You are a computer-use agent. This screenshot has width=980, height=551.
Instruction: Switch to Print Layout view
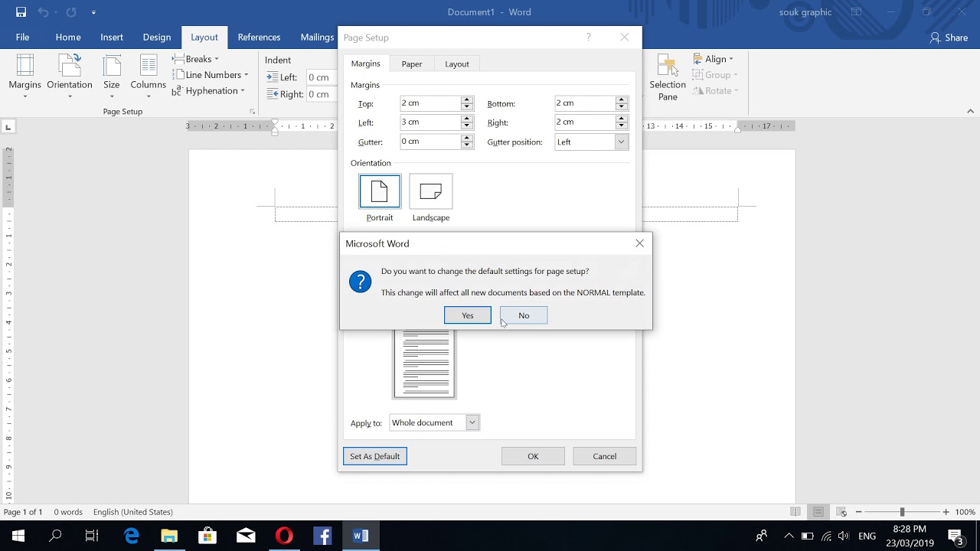tap(818, 512)
